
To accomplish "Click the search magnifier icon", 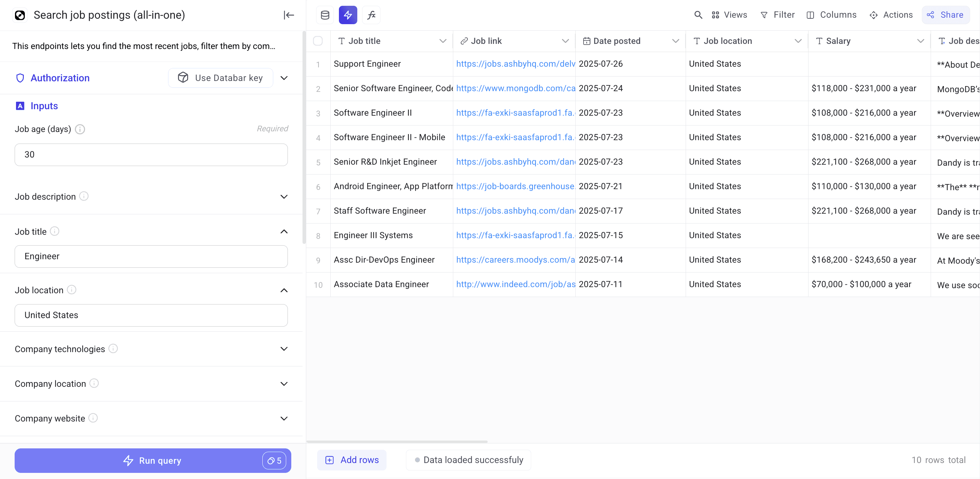I will [x=698, y=15].
